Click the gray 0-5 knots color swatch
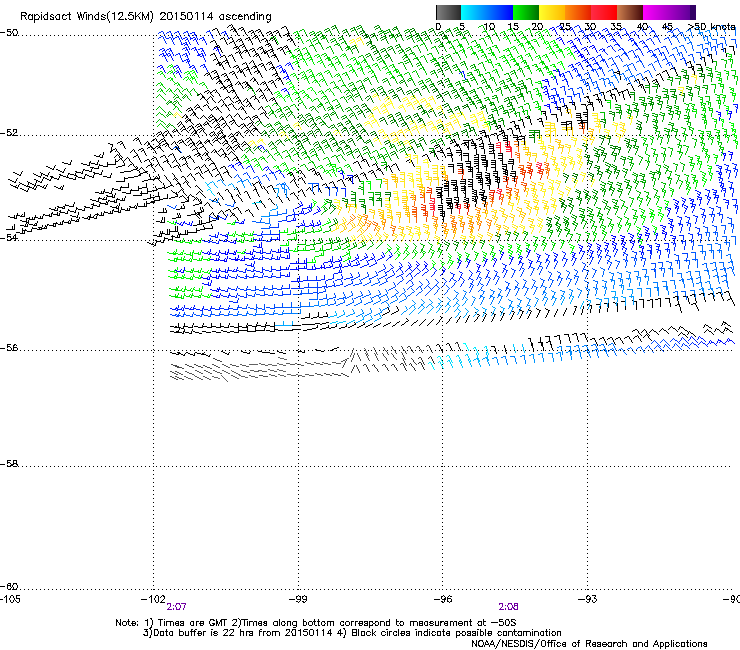The height and width of the screenshot is (650, 740). pyautogui.click(x=448, y=12)
